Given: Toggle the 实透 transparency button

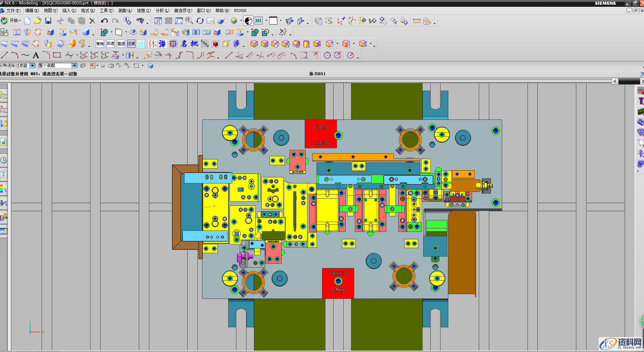Looking at the screenshot, I should click(110, 44).
